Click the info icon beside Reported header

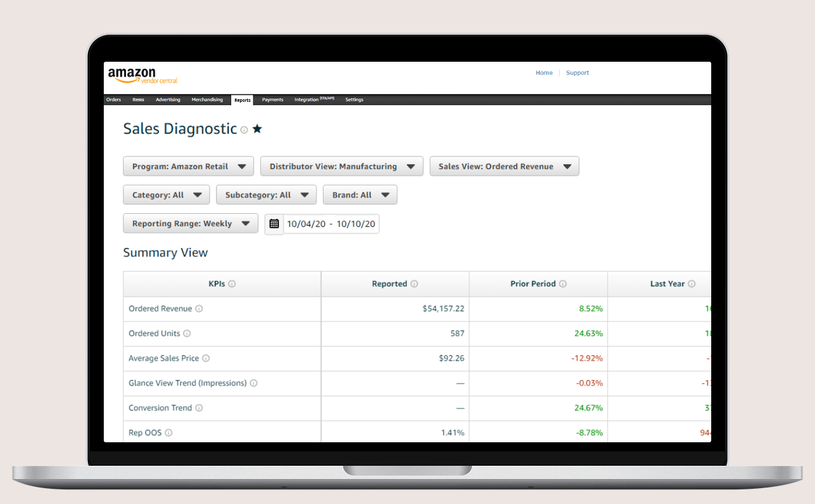[414, 284]
